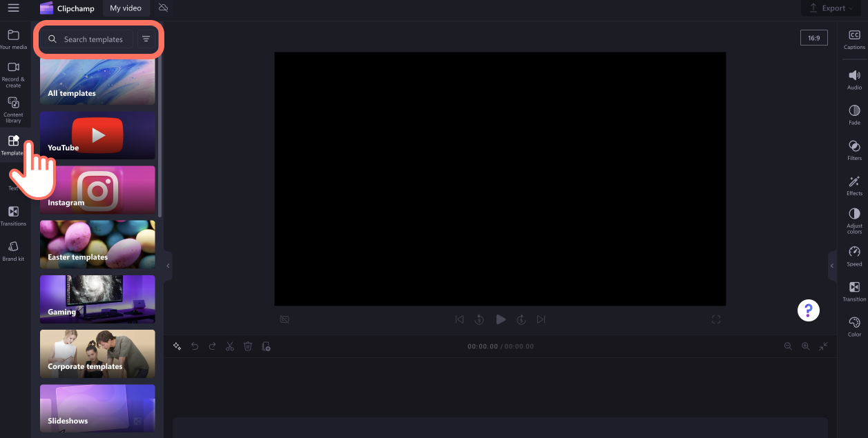Collapse the left templates panel arrow
Viewport: 868px width, 438px height.
click(168, 266)
